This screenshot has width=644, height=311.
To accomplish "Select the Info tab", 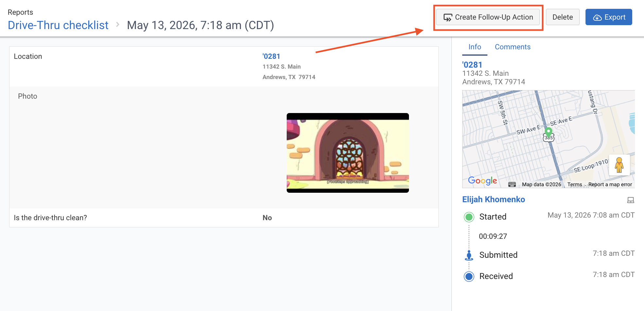I will point(475,47).
